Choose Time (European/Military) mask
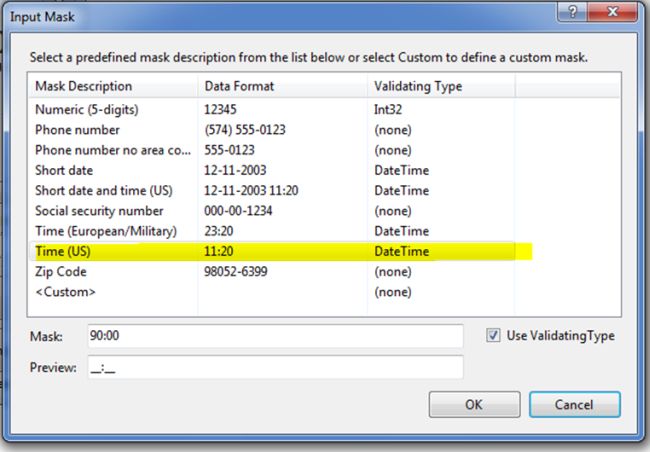The height and width of the screenshot is (452, 650). click(105, 231)
